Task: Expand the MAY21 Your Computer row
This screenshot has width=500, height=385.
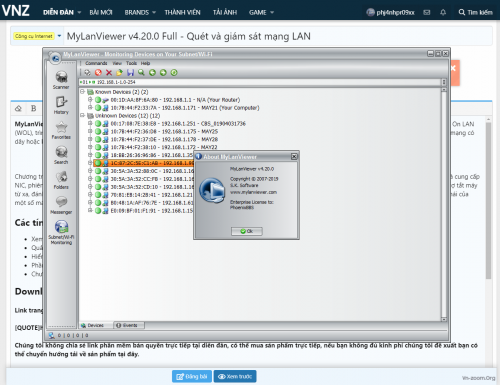Action: coord(90,107)
